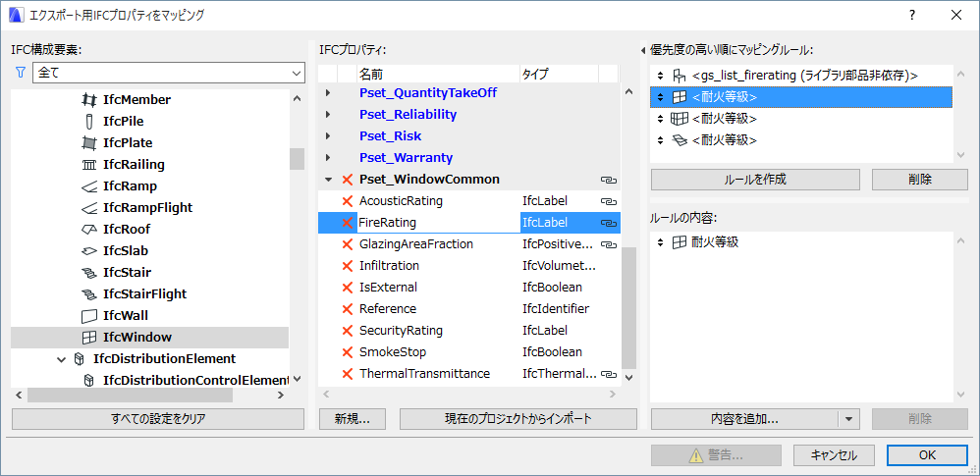Click the link icon on ThermalTransmittance row
The height and width of the screenshot is (476, 980).
click(609, 374)
